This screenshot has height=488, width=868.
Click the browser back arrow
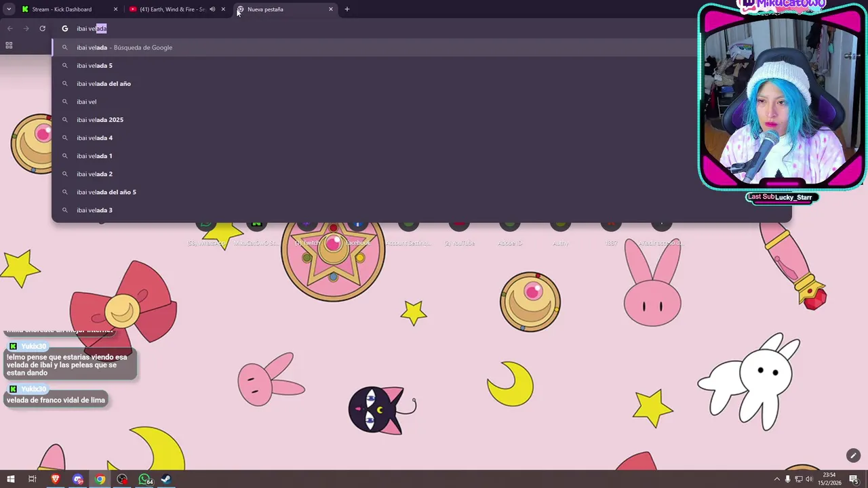tap(9, 28)
